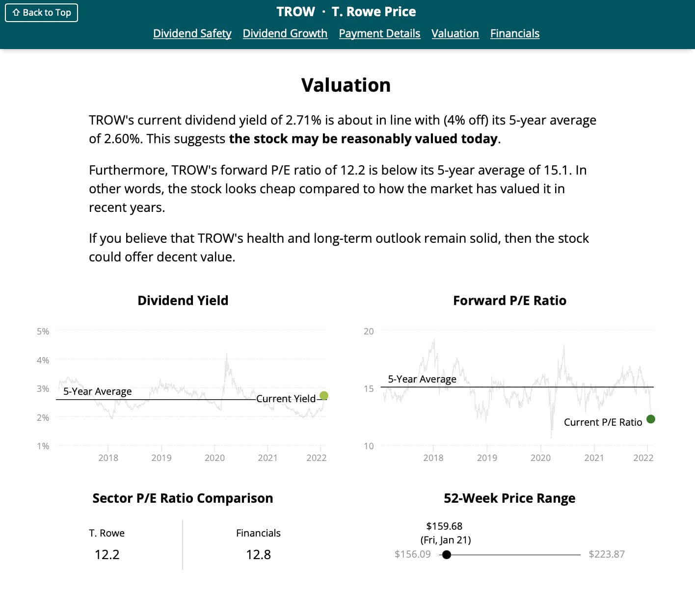The height and width of the screenshot is (616, 695).
Task: Click the Financials sector P/E value 12.8
Action: click(x=258, y=554)
